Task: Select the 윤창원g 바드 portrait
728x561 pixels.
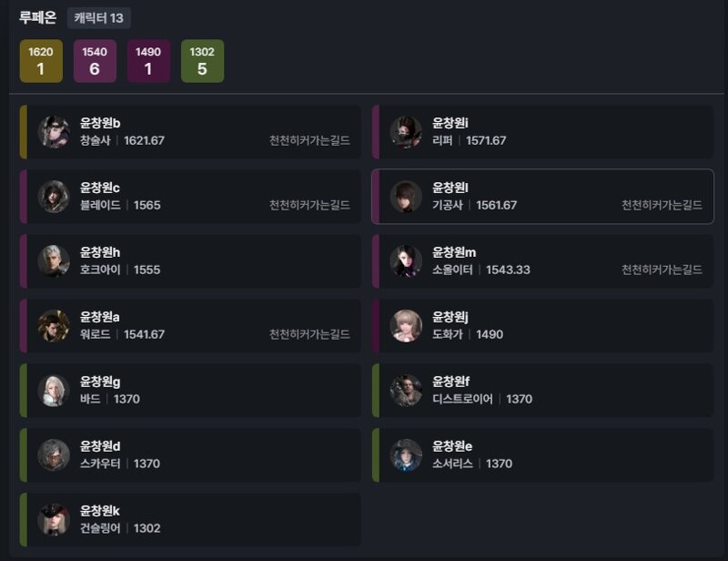Action: click(x=54, y=391)
